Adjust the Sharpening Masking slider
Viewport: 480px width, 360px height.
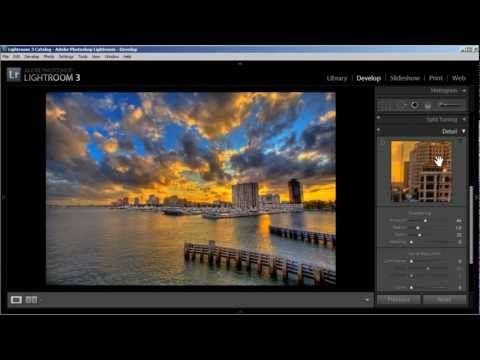411,242
